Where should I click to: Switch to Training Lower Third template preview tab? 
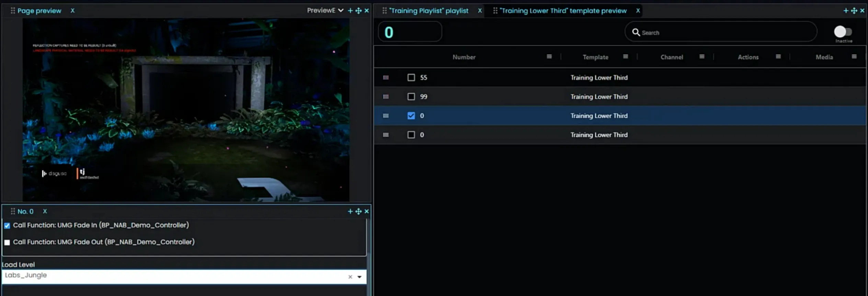point(563,11)
